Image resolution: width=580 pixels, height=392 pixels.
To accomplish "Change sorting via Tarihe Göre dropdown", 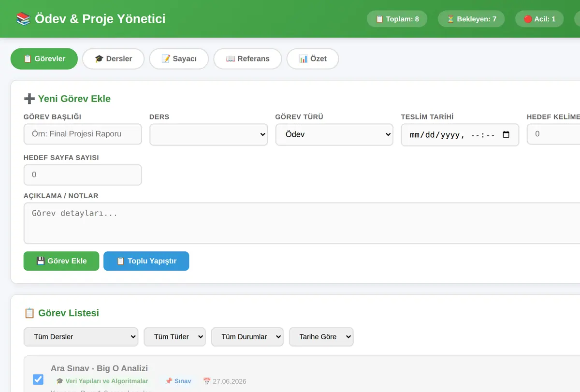I will click(321, 337).
